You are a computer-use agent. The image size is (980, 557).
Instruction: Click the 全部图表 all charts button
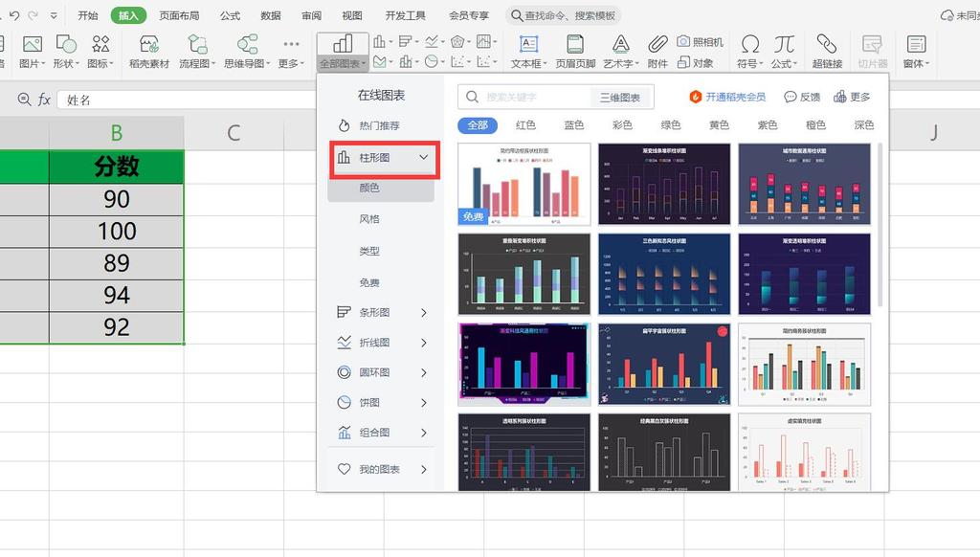click(x=343, y=52)
